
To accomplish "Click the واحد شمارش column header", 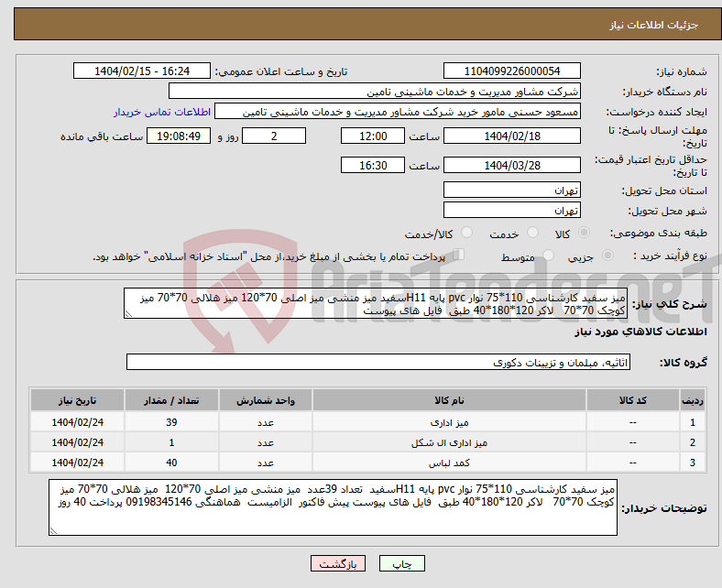I will (266, 400).
